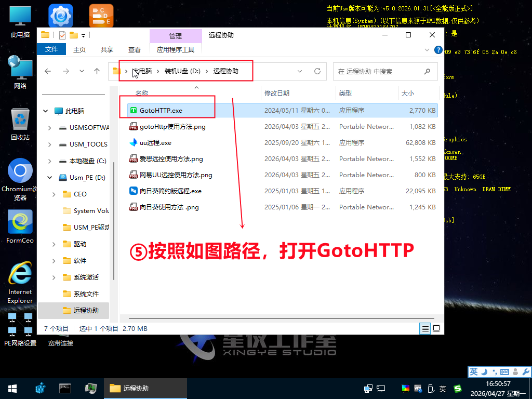Select 向日葵简约版远程.exe file
The width and height of the screenshot is (532, 399).
[170, 191]
